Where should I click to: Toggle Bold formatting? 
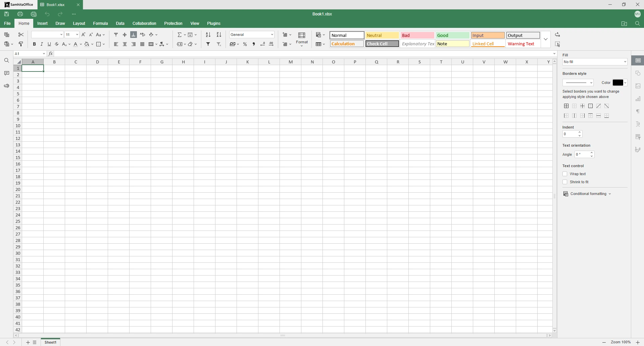coord(34,44)
